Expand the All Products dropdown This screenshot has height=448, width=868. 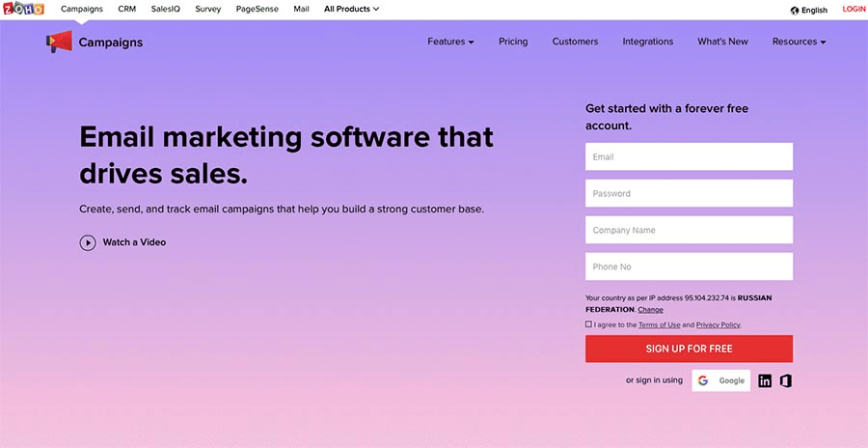click(x=351, y=9)
